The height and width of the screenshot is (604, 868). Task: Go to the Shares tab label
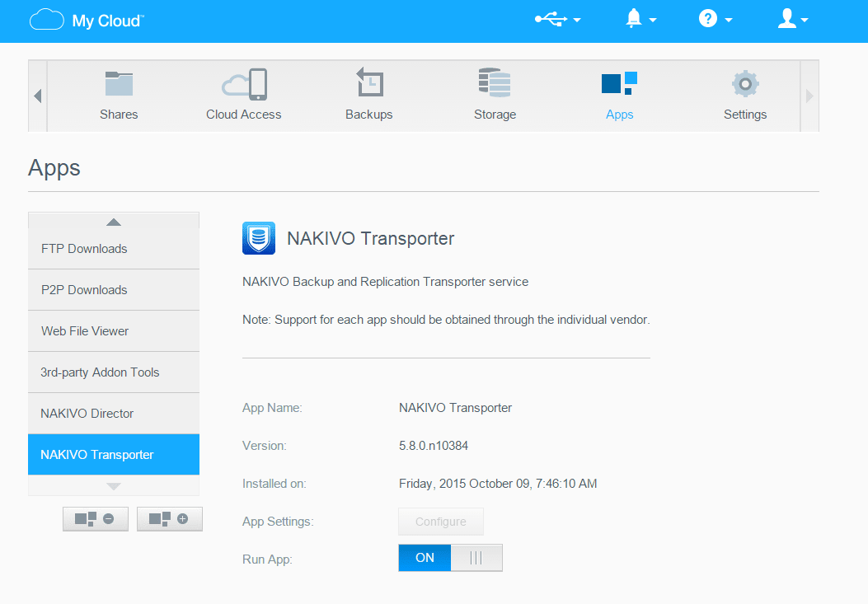pyautogui.click(x=119, y=115)
